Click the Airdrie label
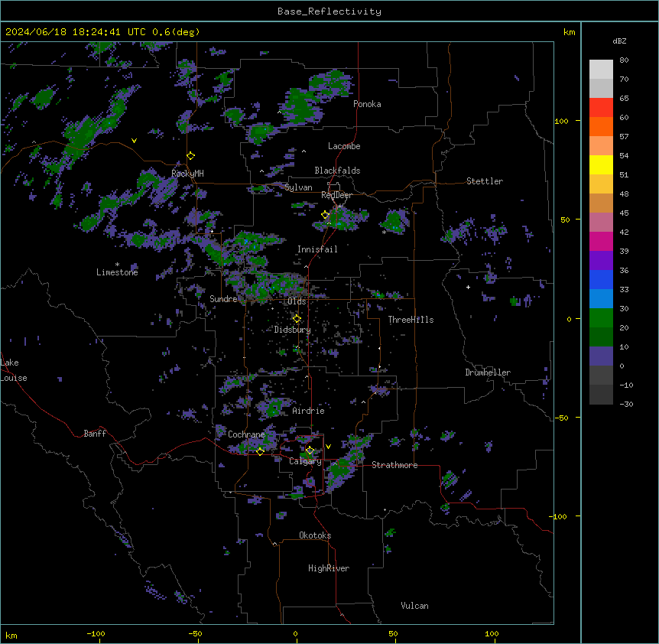659x644 pixels. pos(308,411)
